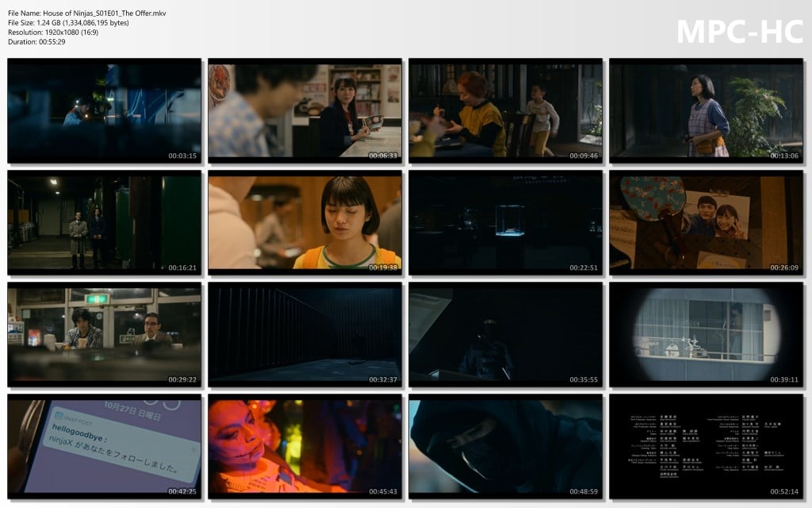Screen dimensions: 812x508
Task: Click the MPC-HC logo
Action: (x=739, y=31)
